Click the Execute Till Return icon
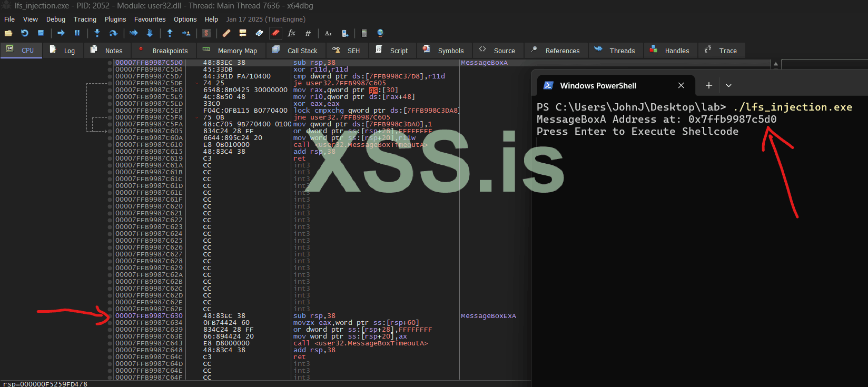This screenshot has width=868, height=387. [170, 33]
